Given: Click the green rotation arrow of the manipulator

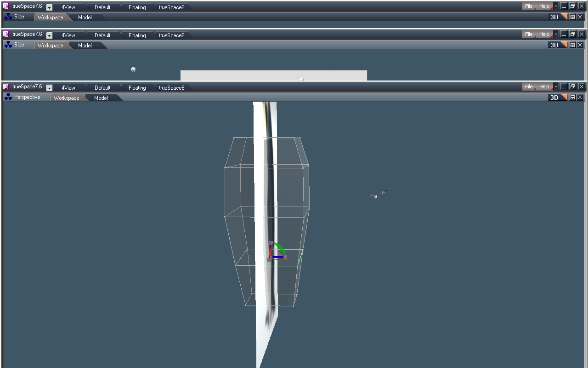Looking at the screenshot, I should 282,247.
